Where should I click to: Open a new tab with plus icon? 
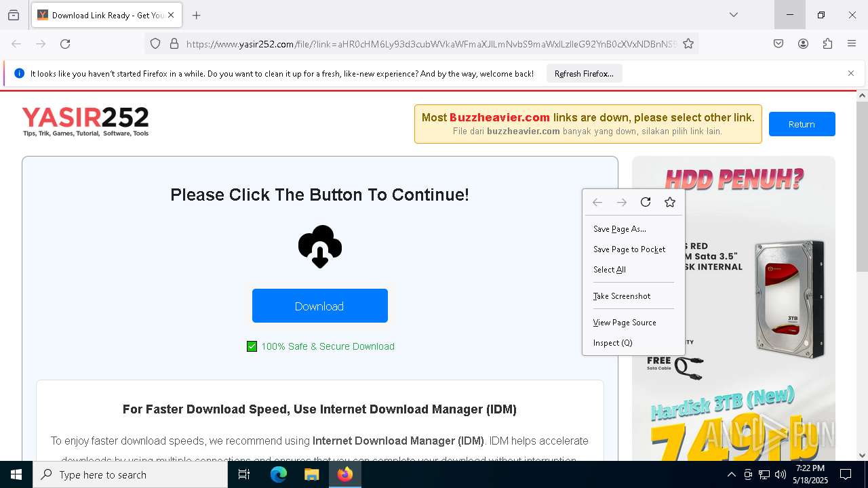197,15
